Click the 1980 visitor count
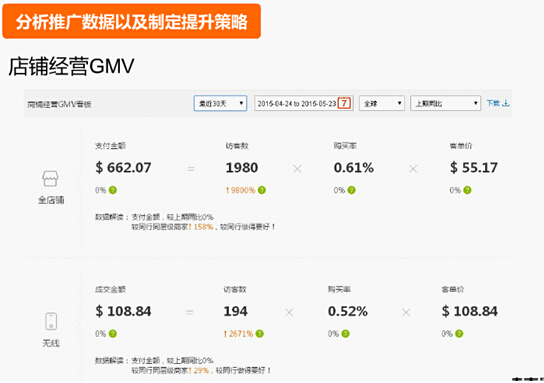The width and height of the screenshot is (544, 383). 242,168
